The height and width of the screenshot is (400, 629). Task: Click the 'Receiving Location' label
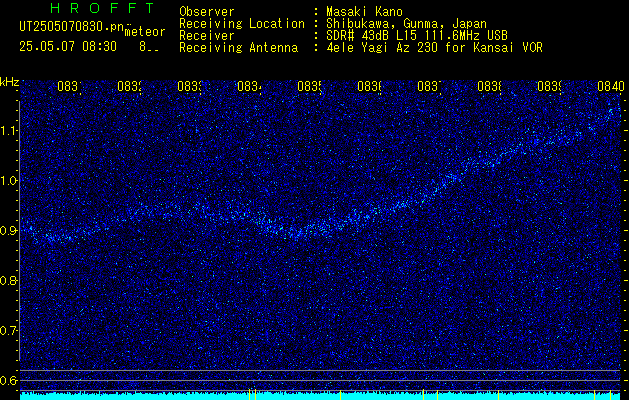[x=242, y=24]
